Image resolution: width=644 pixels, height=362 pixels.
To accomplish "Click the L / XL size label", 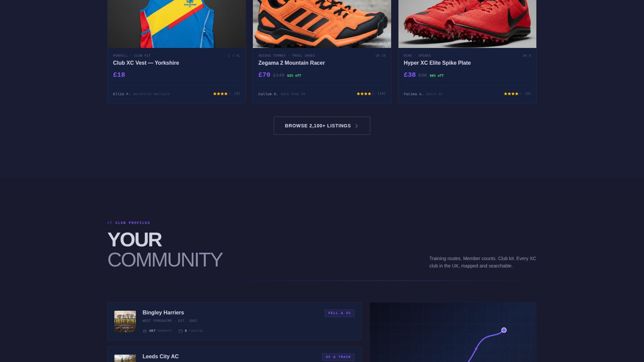I will pos(234,56).
